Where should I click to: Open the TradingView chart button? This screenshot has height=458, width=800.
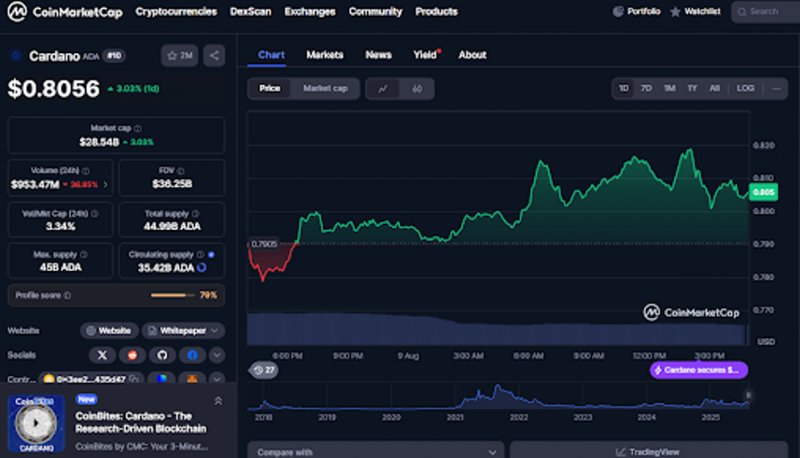pos(648,452)
